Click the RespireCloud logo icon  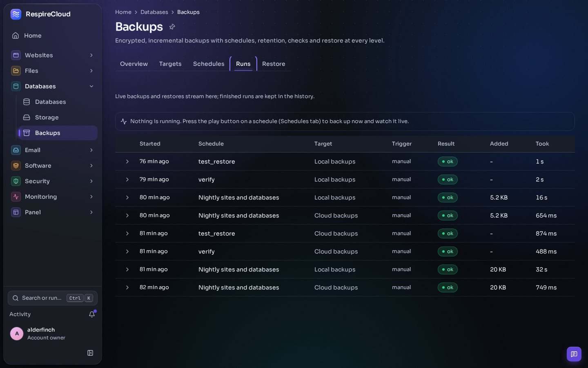point(16,14)
